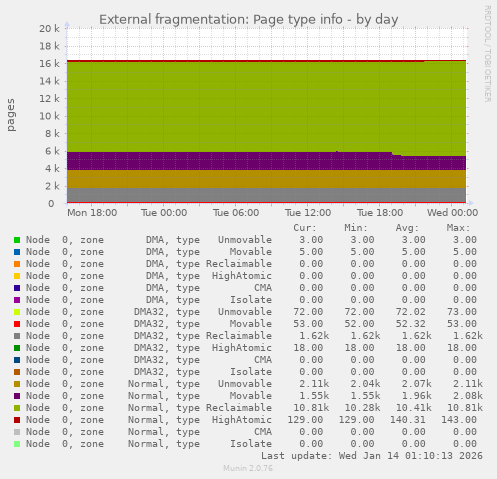Viewport: 497px width, 479px height.
Task: Click the DMA Movable blue legend swatch
Action: tap(17, 252)
